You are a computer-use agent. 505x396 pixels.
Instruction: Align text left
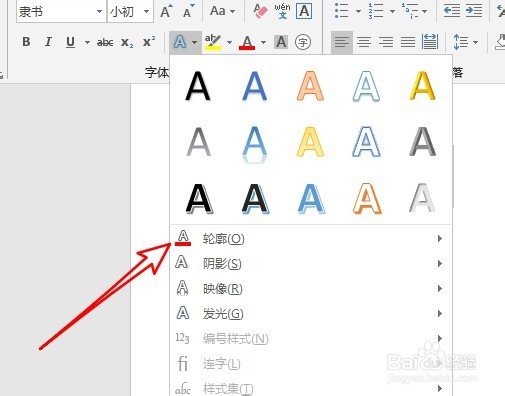point(342,42)
